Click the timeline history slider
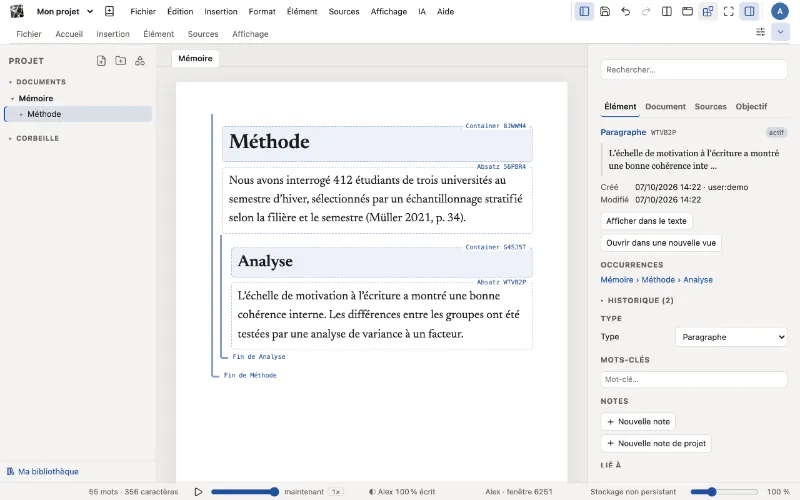Viewport: 800px width, 500px height. [x=245, y=492]
